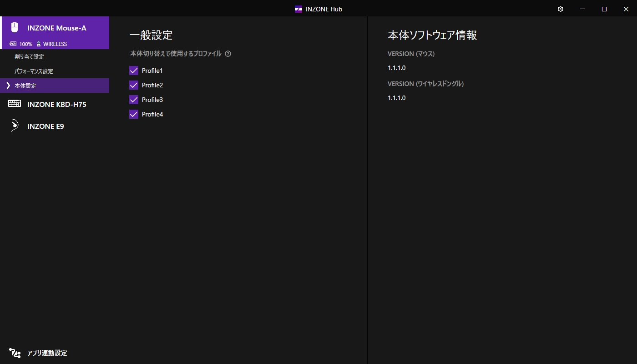This screenshot has width=637, height=364.
Task: Click the 本体切り替えで使用するプロファイル label
Action: [x=176, y=54]
